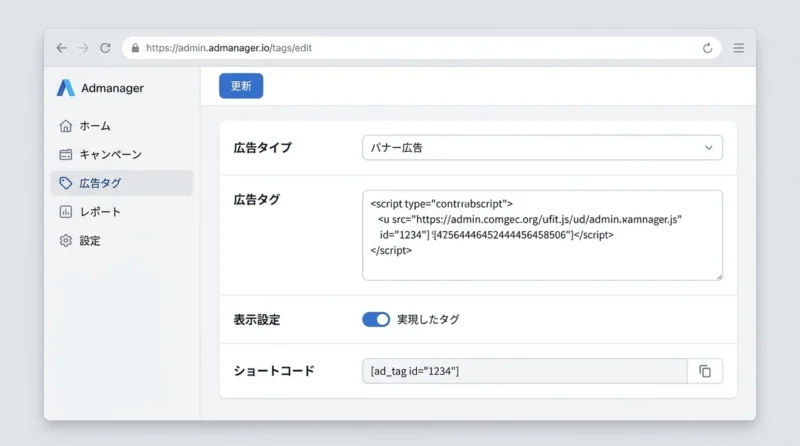Open the 広告タイプ dropdown showing バナー広告

(542, 147)
